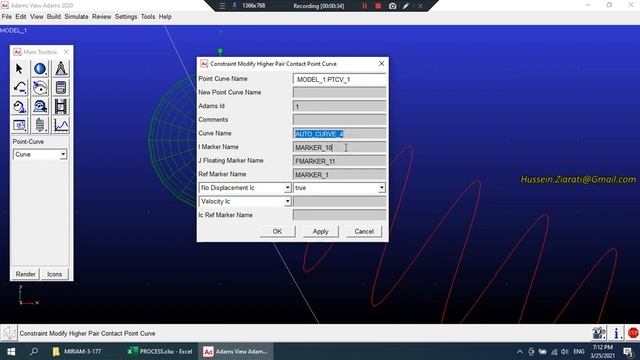
Task: Select the spring forces tool stack
Action: click(40, 125)
